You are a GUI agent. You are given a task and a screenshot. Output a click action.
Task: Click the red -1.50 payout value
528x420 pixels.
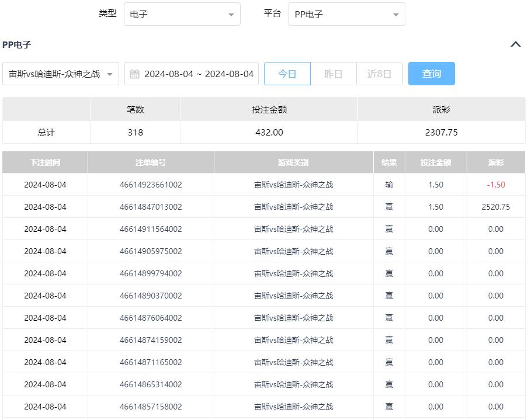[x=496, y=185]
